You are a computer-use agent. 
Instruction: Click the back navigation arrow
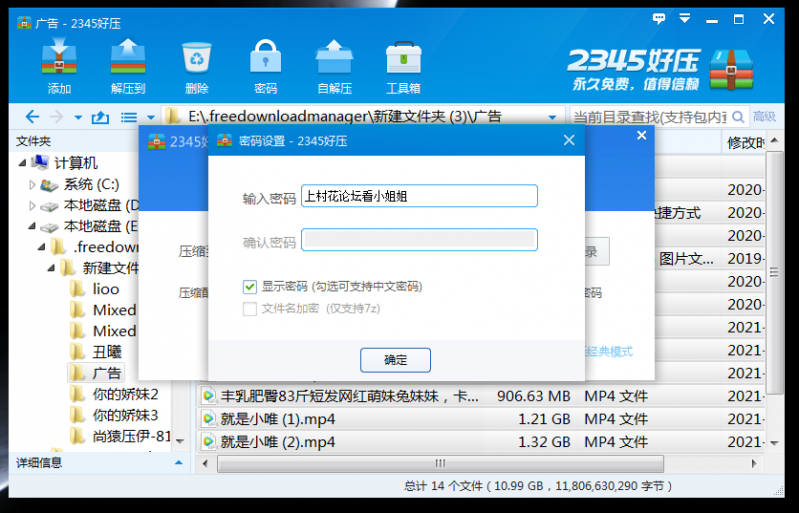click(32, 117)
